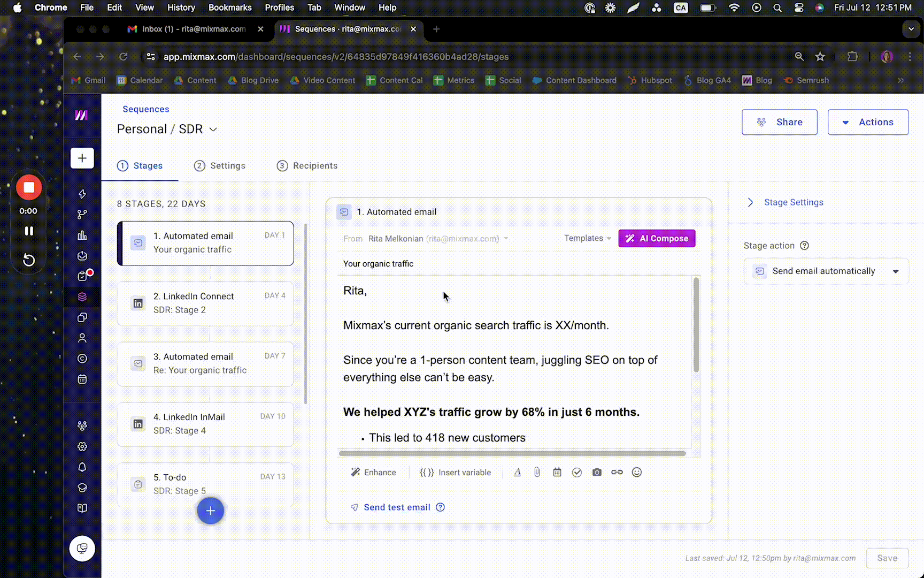
Task: Click the email body vertical scrollbar
Action: point(696,325)
